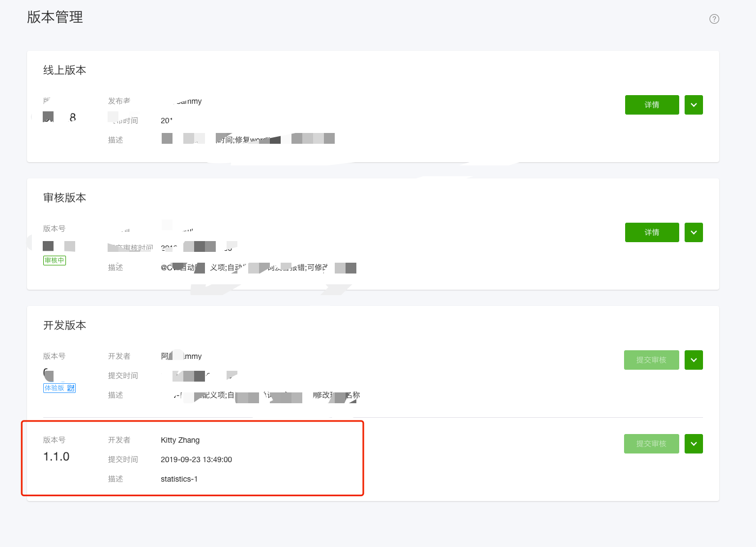Click the 体验版 label tag
Viewport: 756px width, 547px height.
[x=55, y=388]
